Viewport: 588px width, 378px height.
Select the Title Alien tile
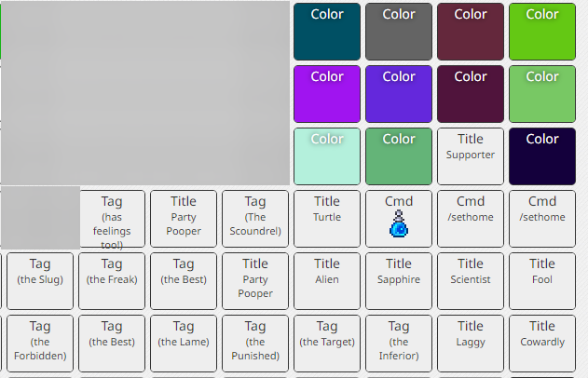[327, 281]
